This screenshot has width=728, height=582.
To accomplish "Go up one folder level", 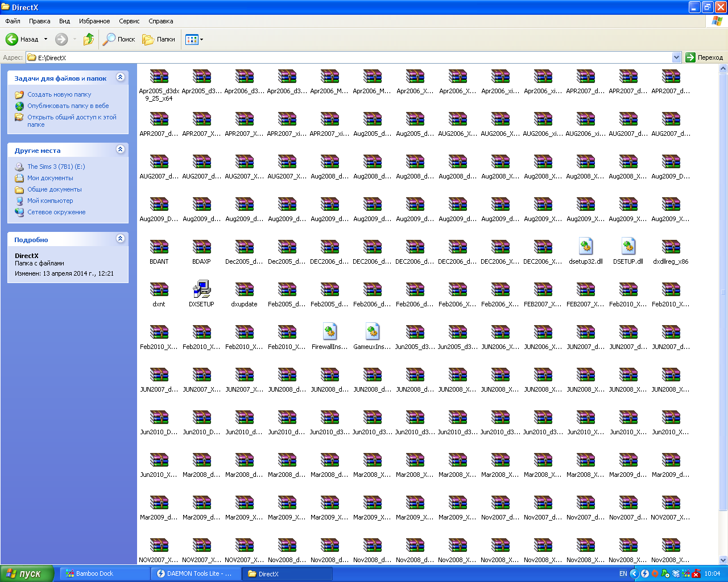I will coord(89,39).
